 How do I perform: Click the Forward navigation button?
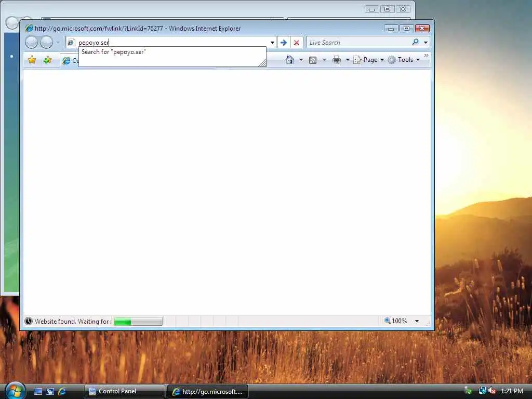click(46, 43)
